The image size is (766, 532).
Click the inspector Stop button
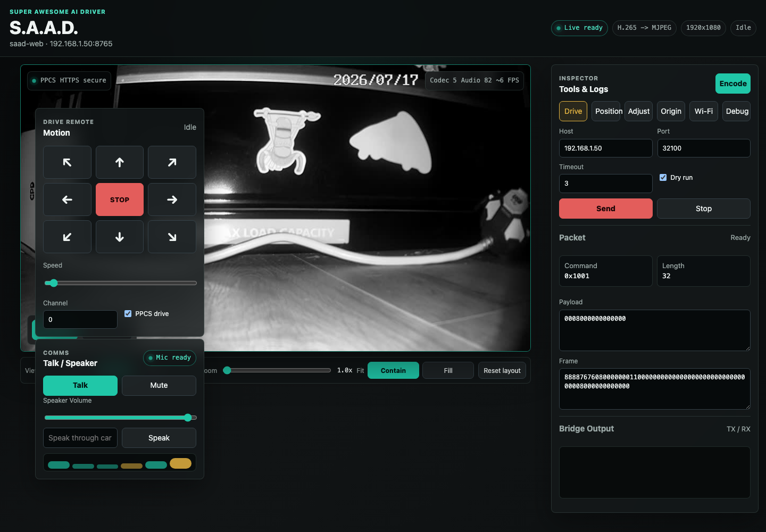[704, 209]
